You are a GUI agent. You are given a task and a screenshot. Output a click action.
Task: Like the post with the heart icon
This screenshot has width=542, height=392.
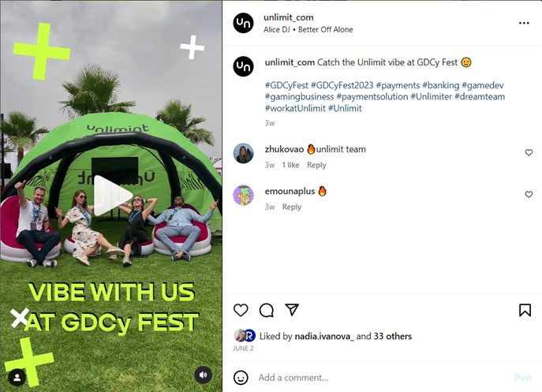pos(241,310)
